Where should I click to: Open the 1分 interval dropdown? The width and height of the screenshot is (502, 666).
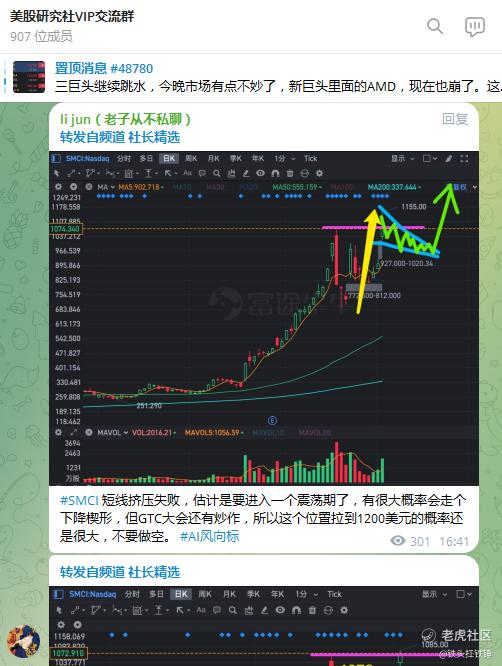pos(285,158)
